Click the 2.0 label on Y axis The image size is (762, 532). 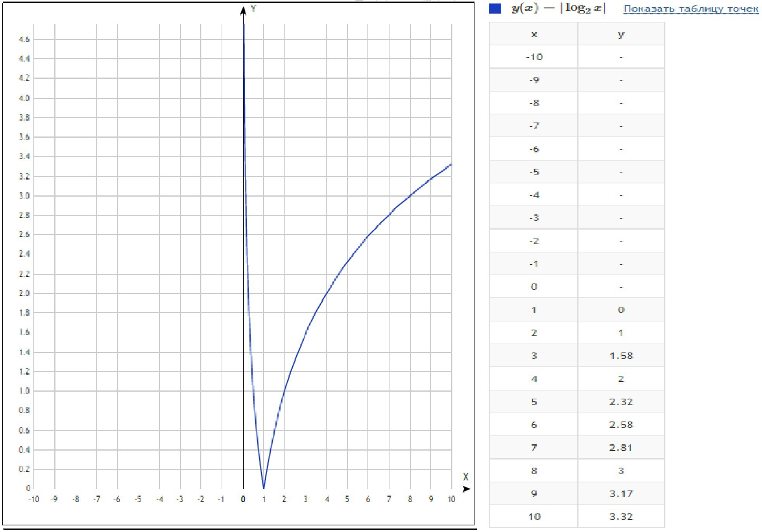click(24, 294)
